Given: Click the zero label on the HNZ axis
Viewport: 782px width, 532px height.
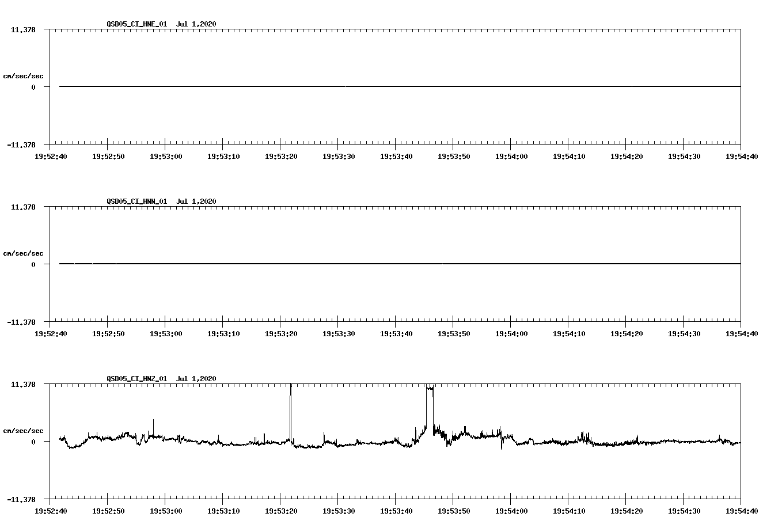Looking at the screenshot, I should tap(33, 442).
